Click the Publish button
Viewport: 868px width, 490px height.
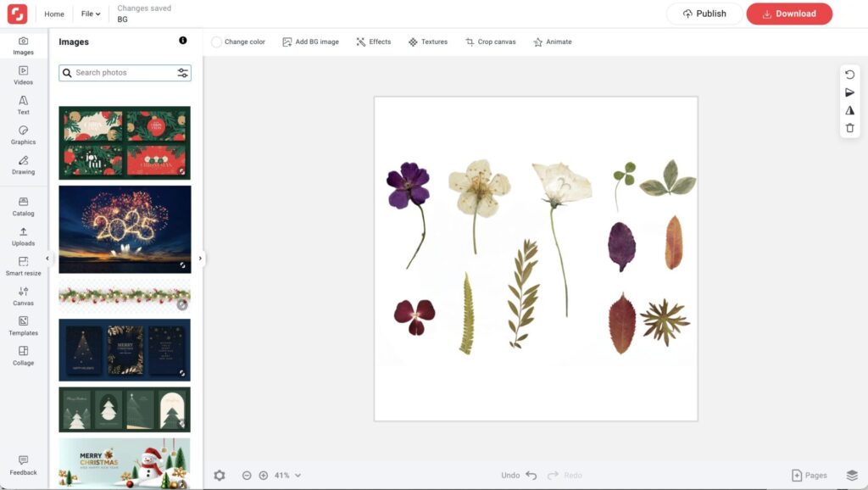click(x=704, y=14)
